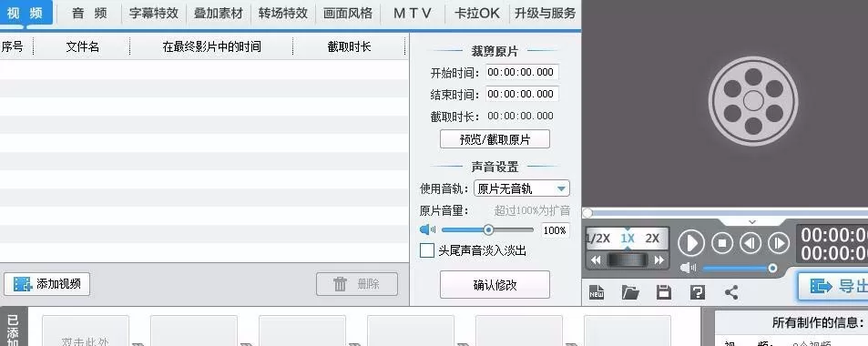Select the 卡拉OK tab
Viewport: 868px width, 346px height.
click(x=476, y=14)
